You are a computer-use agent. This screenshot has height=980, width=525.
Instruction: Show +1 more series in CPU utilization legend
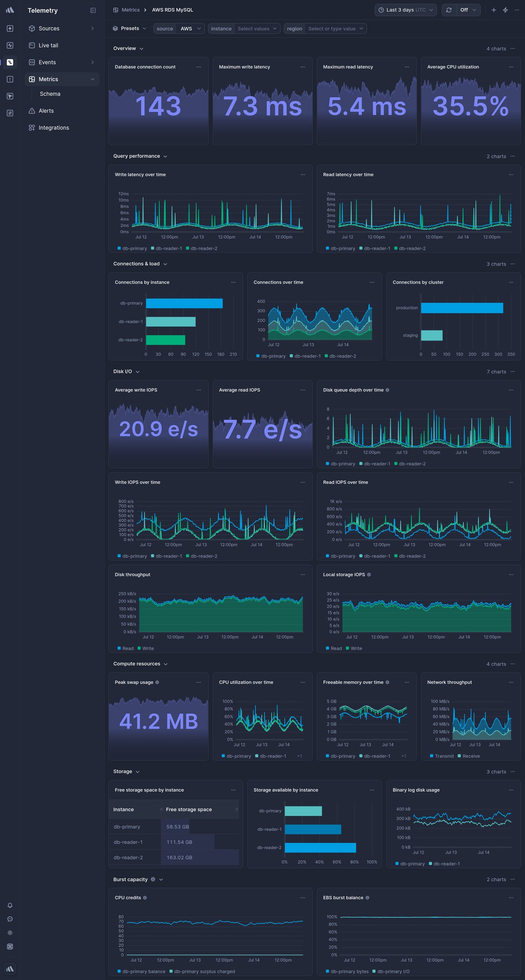pyautogui.click(x=299, y=756)
